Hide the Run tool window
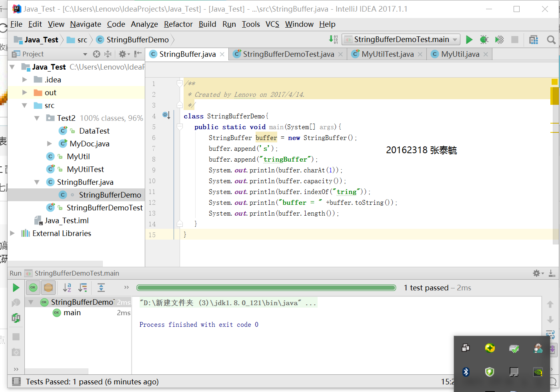The width and height of the screenshot is (560, 392). 552,273
